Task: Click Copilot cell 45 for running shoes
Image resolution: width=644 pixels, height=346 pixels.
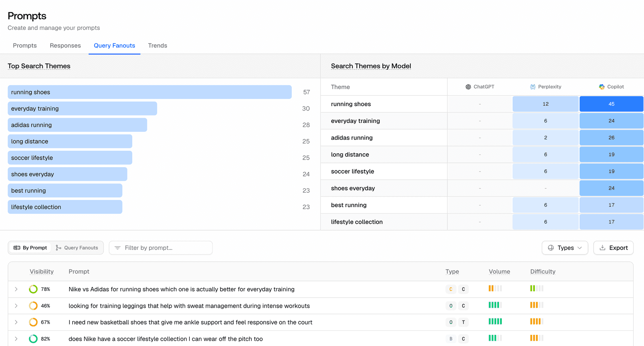Action: (x=611, y=104)
